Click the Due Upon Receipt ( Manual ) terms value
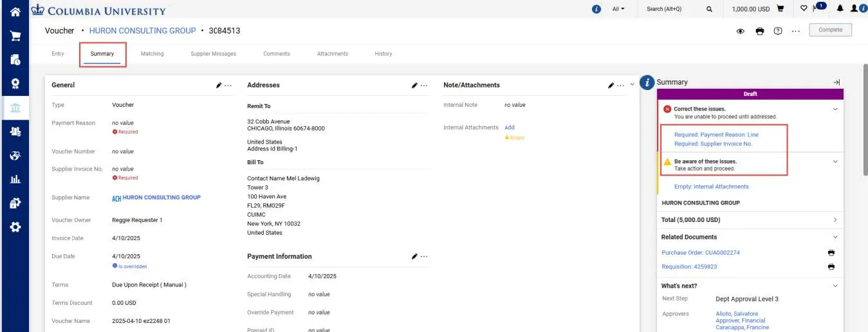 tap(149, 284)
